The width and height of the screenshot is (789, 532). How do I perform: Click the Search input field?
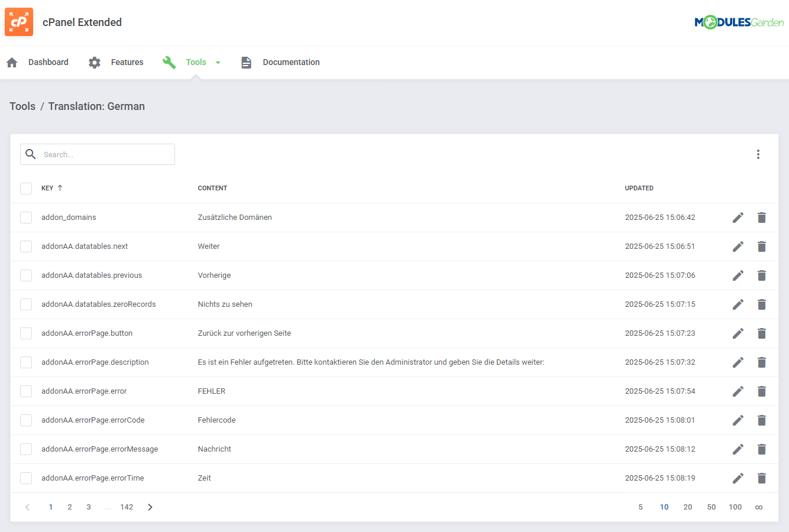pos(98,154)
